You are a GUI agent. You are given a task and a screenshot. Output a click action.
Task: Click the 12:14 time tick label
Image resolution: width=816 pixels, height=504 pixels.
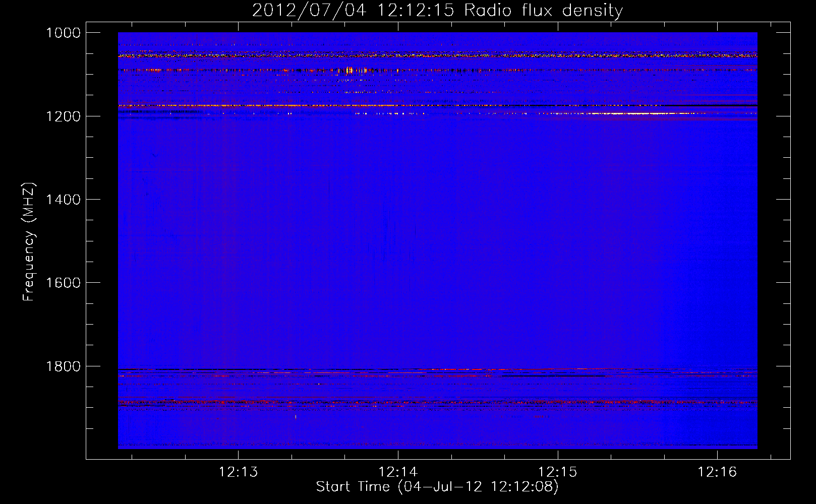[398, 472]
